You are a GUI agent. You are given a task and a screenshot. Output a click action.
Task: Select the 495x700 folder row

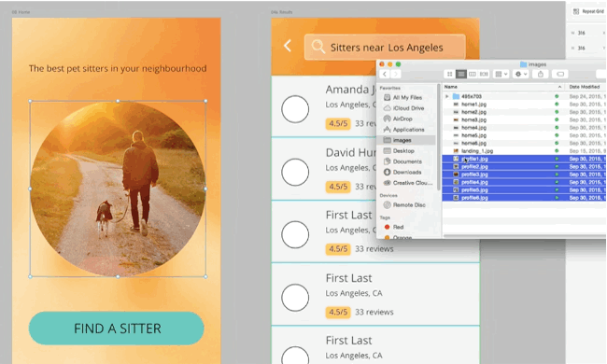524,96
